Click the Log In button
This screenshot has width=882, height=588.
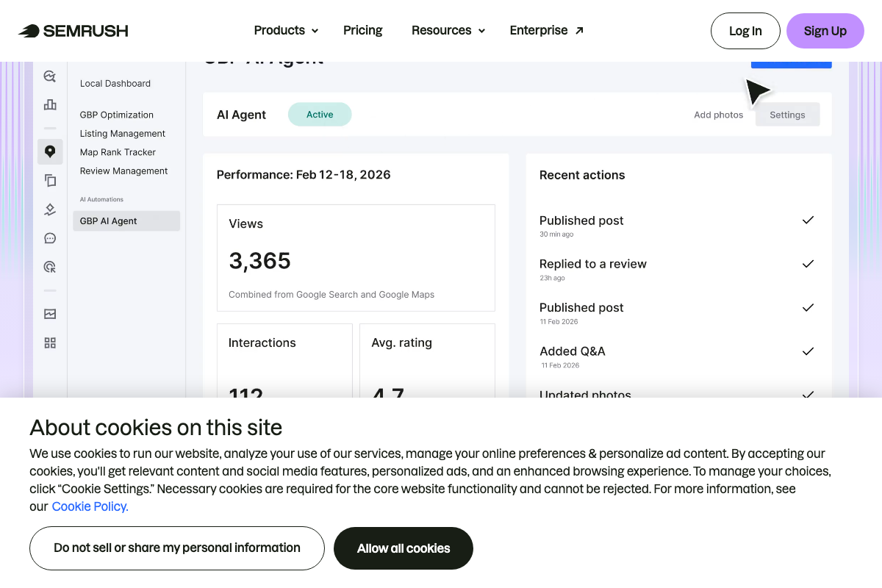tap(745, 31)
